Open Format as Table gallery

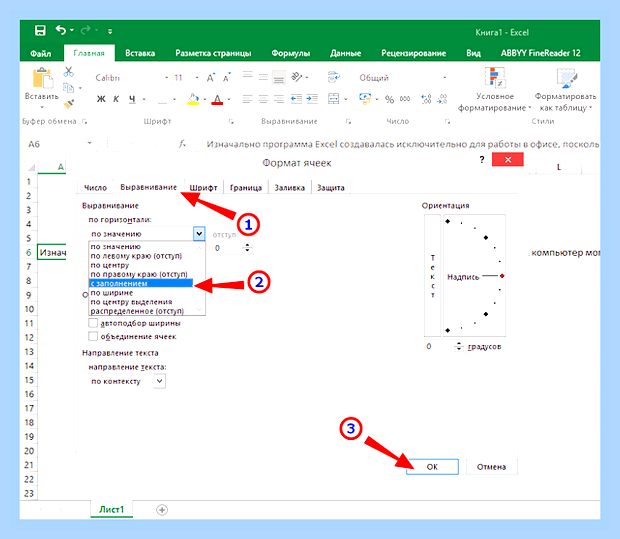tap(566, 90)
